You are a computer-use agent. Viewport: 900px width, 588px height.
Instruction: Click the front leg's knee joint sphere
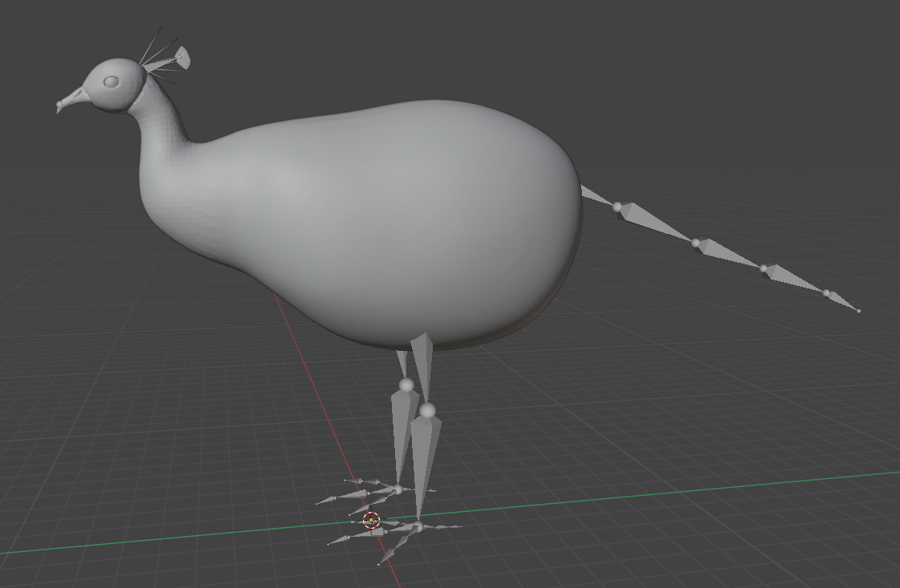(428, 411)
